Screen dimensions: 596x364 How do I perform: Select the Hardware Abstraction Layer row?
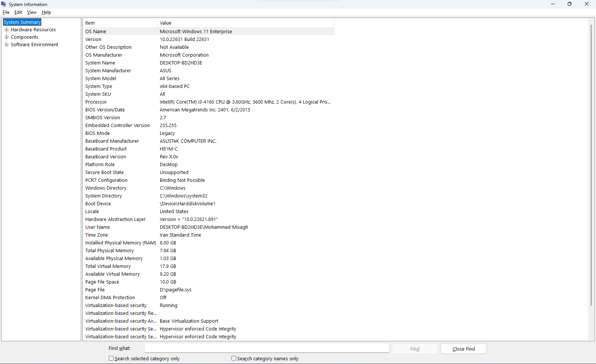coord(209,219)
